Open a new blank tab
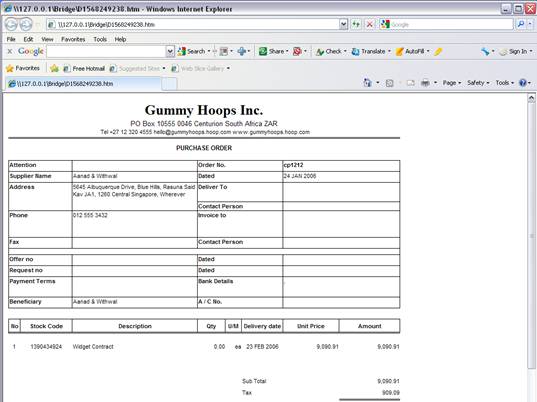The width and height of the screenshot is (537, 402). [x=169, y=84]
